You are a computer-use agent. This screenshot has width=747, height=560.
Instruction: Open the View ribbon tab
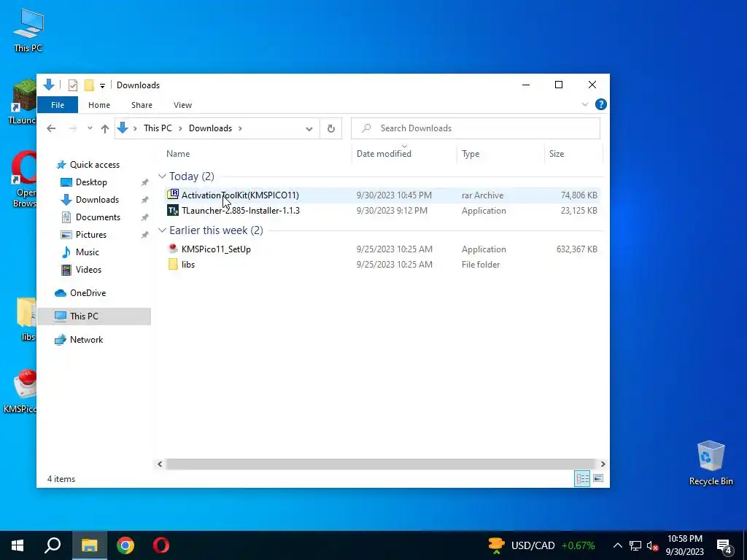[x=182, y=105]
